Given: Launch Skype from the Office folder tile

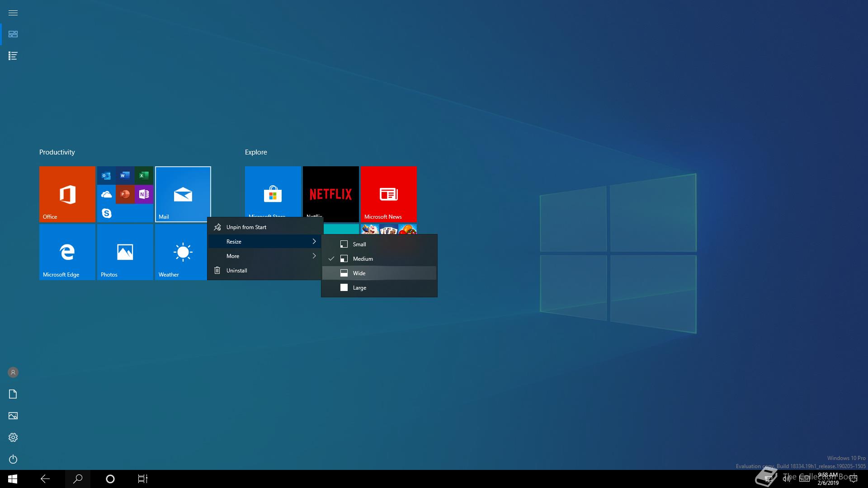Looking at the screenshot, I should pos(106,213).
